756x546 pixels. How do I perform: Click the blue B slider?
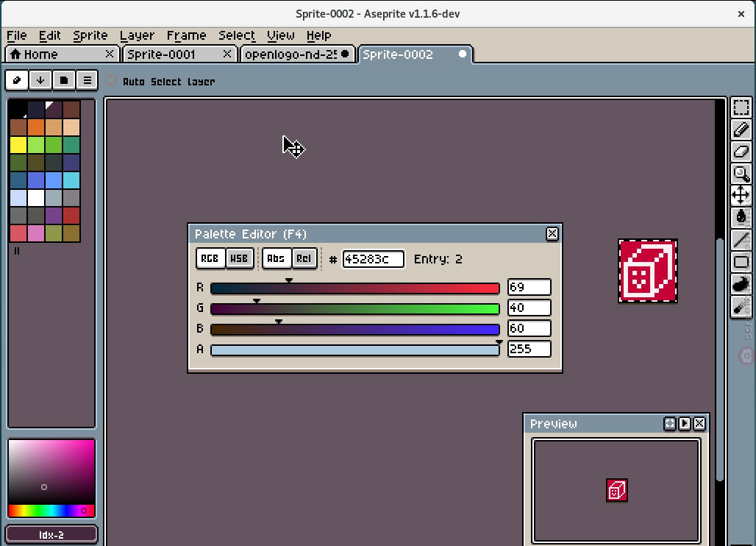(x=355, y=330)
